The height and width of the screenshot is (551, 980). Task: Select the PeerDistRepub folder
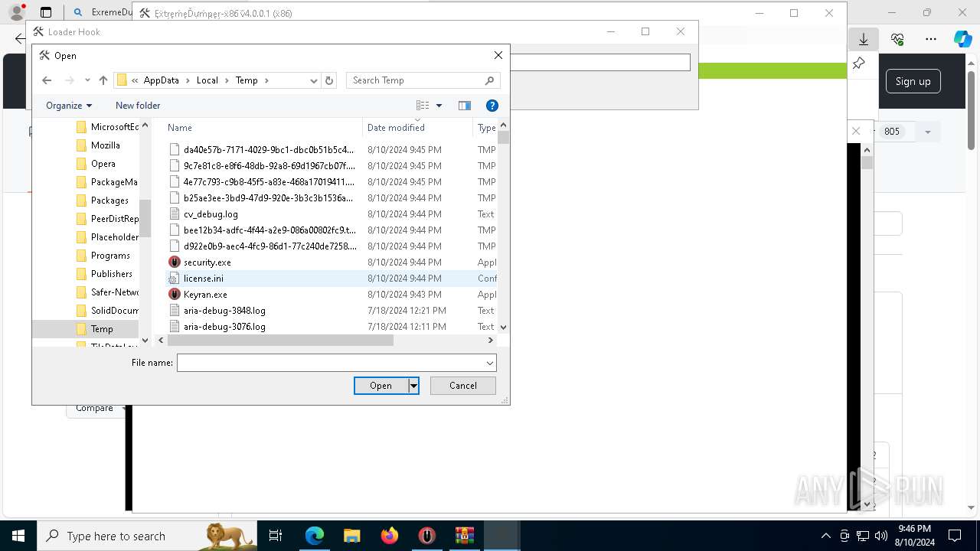[x=114, y=219]
